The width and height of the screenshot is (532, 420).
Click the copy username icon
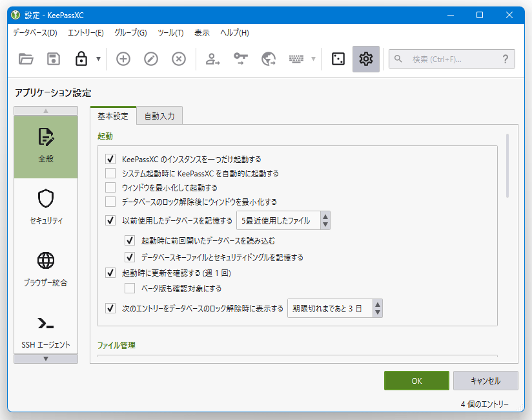pyautogui.click(x=212, y=59)
